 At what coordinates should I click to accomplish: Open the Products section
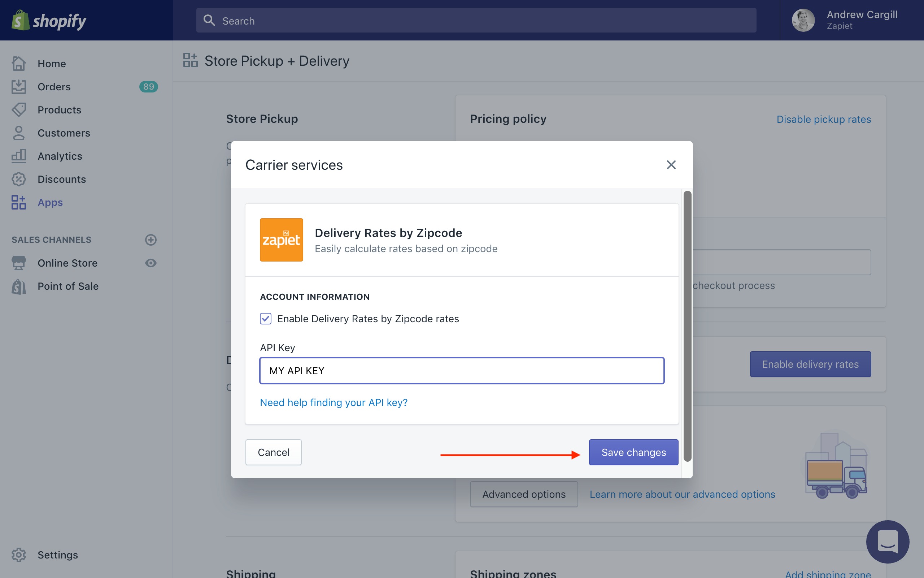click(59, 110)
